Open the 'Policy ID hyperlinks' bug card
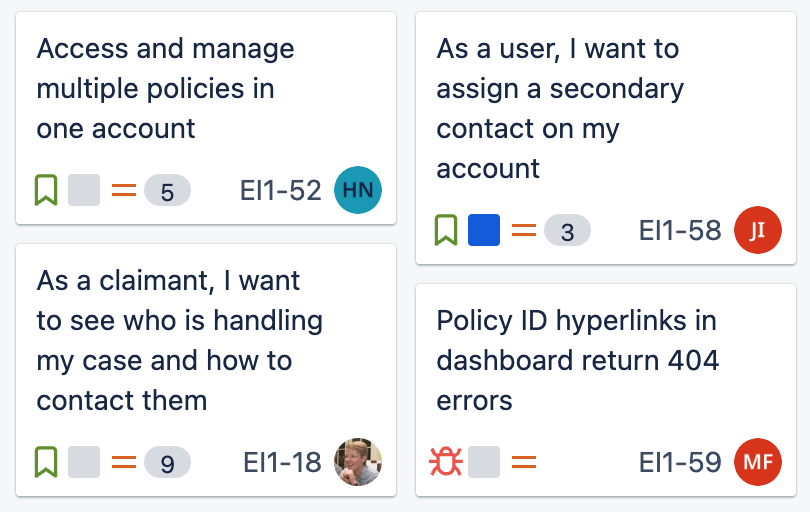Screen dimensions: 810x512 [x=578, y=361]
